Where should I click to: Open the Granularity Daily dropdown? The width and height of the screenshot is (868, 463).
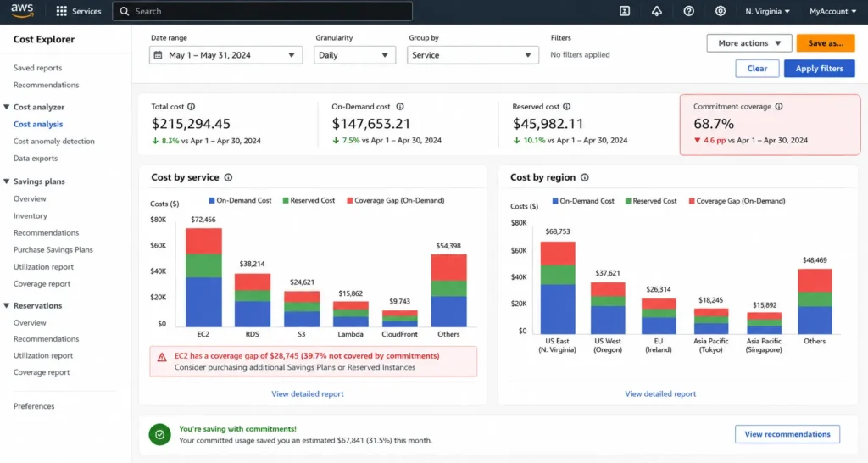pos(354,55)
